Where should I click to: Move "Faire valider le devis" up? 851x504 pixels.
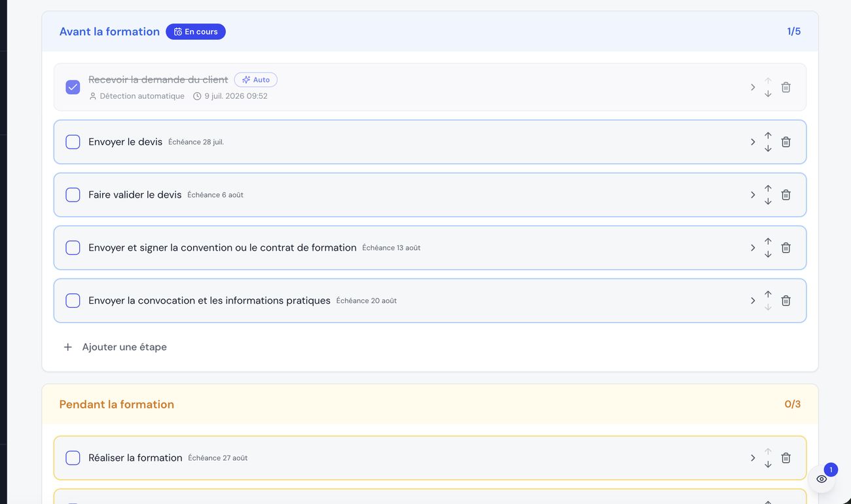click(x=768, y=189)
